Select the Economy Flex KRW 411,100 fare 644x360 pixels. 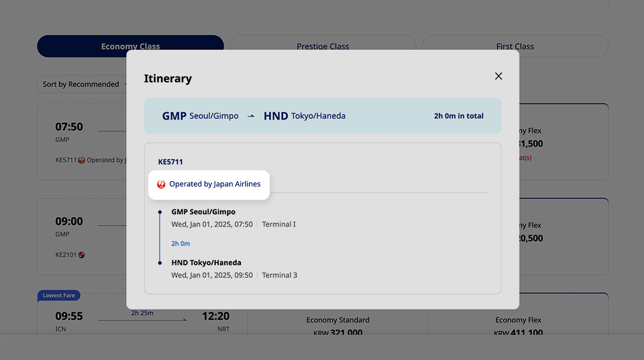coord(518,326)
